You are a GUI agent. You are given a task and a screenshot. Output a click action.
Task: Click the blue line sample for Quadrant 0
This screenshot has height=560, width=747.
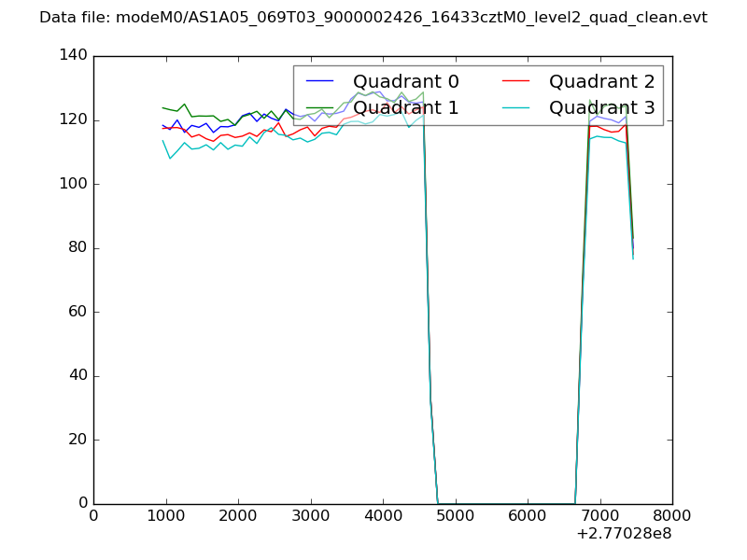[x=320, y=82]
